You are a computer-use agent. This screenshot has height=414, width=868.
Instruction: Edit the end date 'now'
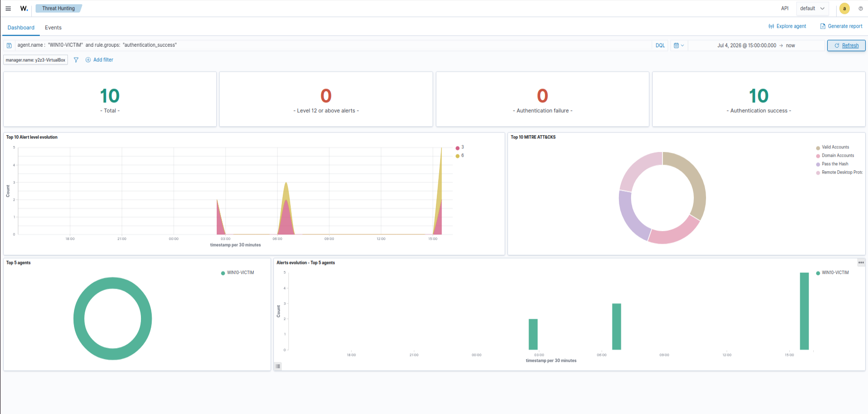click(x=790, y=45)
